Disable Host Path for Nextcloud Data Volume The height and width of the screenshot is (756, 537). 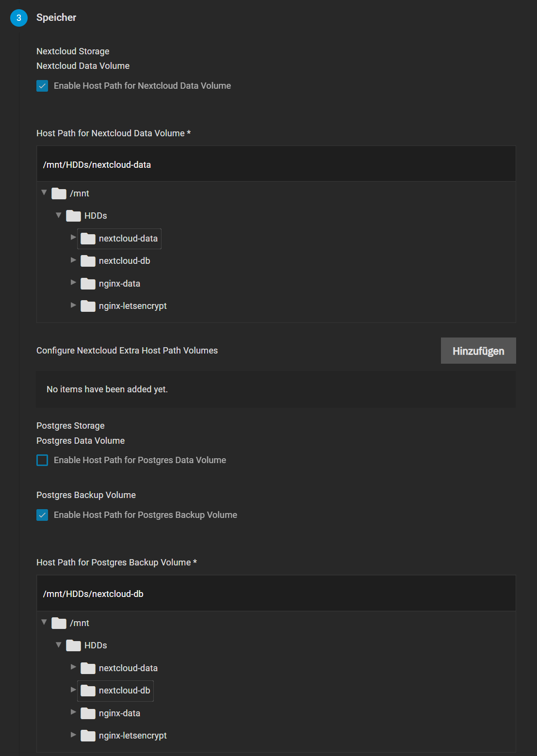[x=42, y=86]
